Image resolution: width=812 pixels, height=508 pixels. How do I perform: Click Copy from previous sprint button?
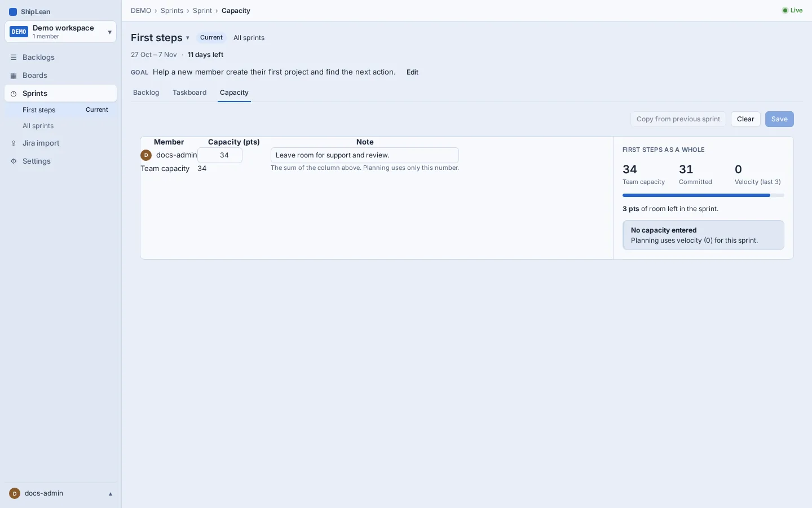click(678, 119)
